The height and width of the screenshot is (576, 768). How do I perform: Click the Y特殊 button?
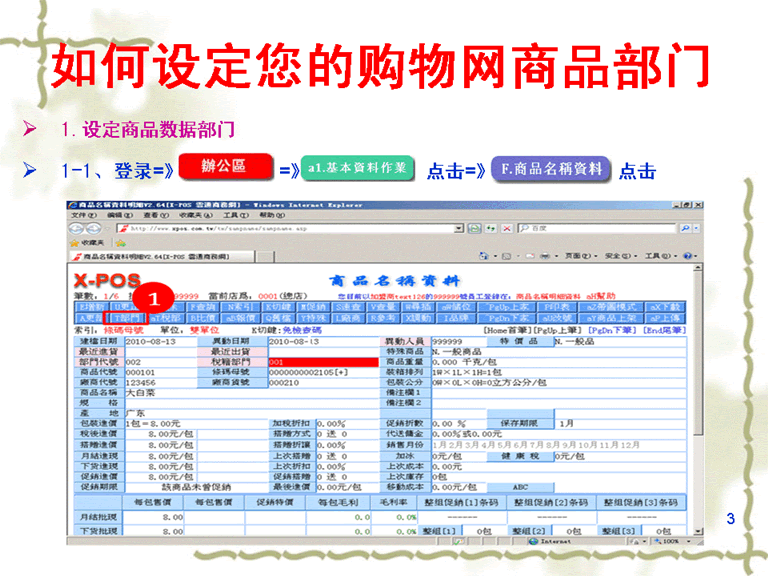(x=313, y=318)
